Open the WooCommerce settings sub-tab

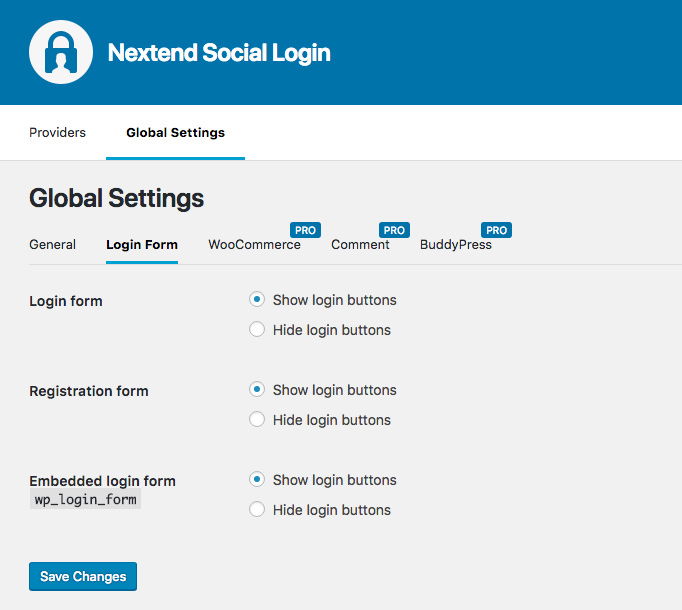coord(254,244)
